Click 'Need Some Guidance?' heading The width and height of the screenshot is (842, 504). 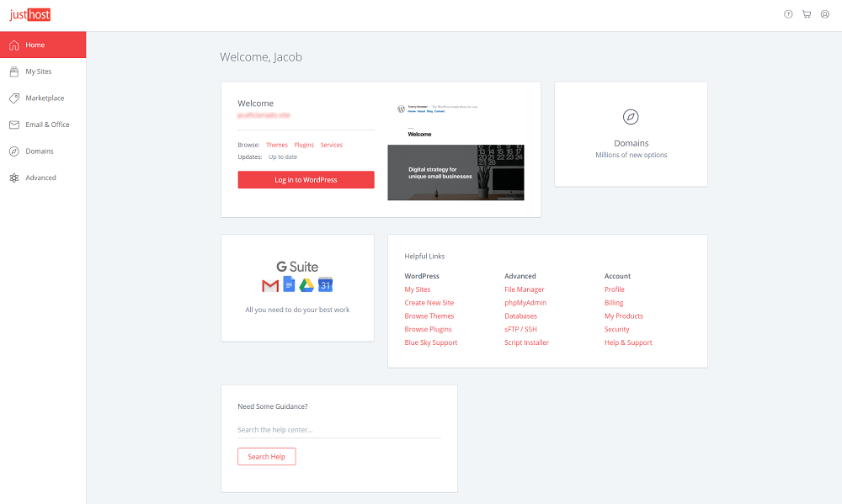273,407
